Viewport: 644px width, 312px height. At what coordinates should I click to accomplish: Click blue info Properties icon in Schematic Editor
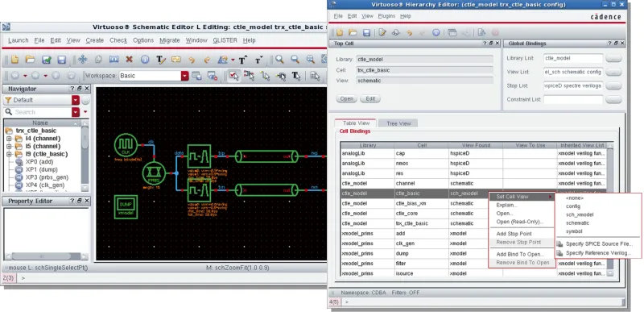[145, 60]
